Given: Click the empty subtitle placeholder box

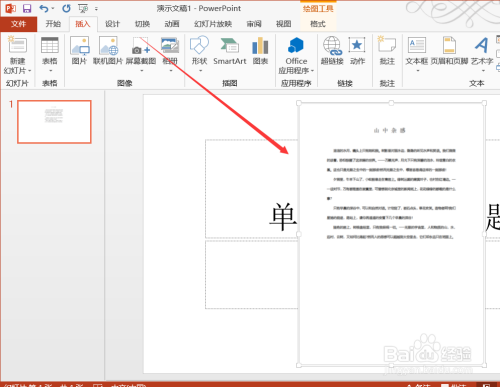Looking at the screenshot, I should pos(252,275).
